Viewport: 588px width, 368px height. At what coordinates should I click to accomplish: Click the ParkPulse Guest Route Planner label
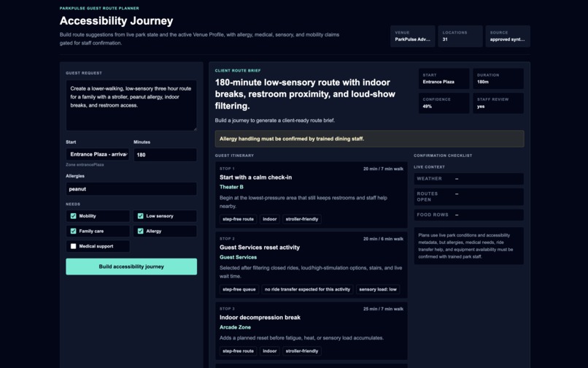pyautogui.click(x=99, y=8)
